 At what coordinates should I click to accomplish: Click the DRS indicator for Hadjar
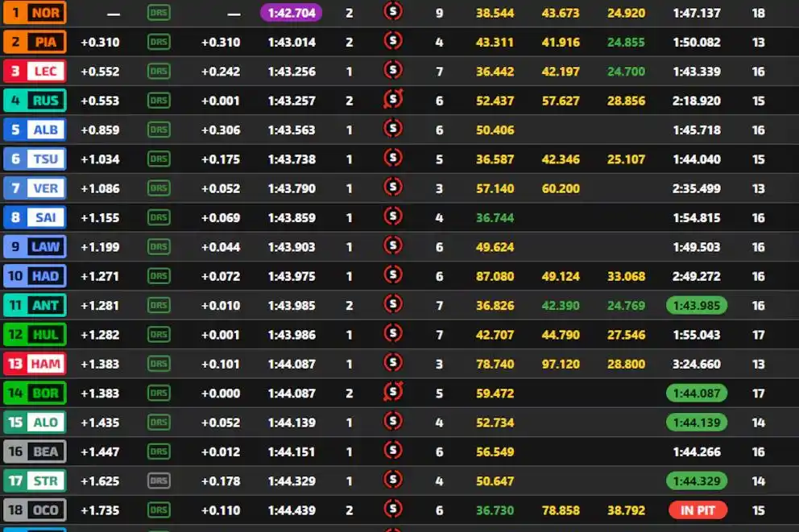159,275
